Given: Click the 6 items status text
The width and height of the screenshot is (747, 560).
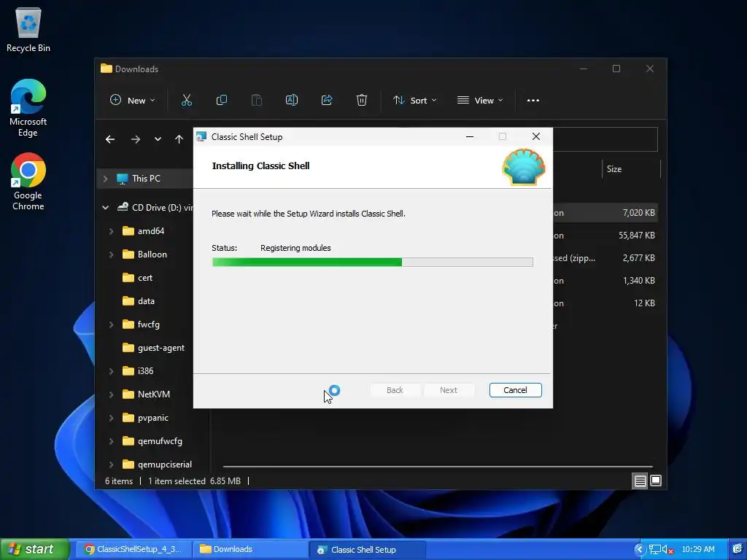Looking at the screenshot, I should pos(119,481).
